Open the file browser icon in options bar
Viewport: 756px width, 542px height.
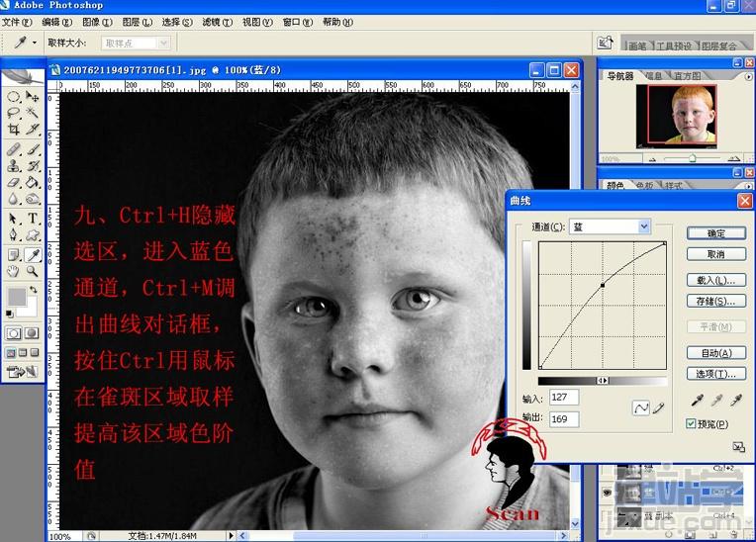click(x=605, y=43)
